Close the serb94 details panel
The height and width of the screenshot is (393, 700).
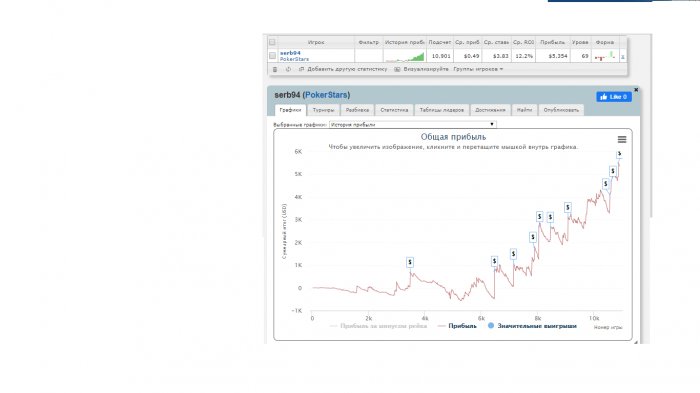[x=636, y=90]
